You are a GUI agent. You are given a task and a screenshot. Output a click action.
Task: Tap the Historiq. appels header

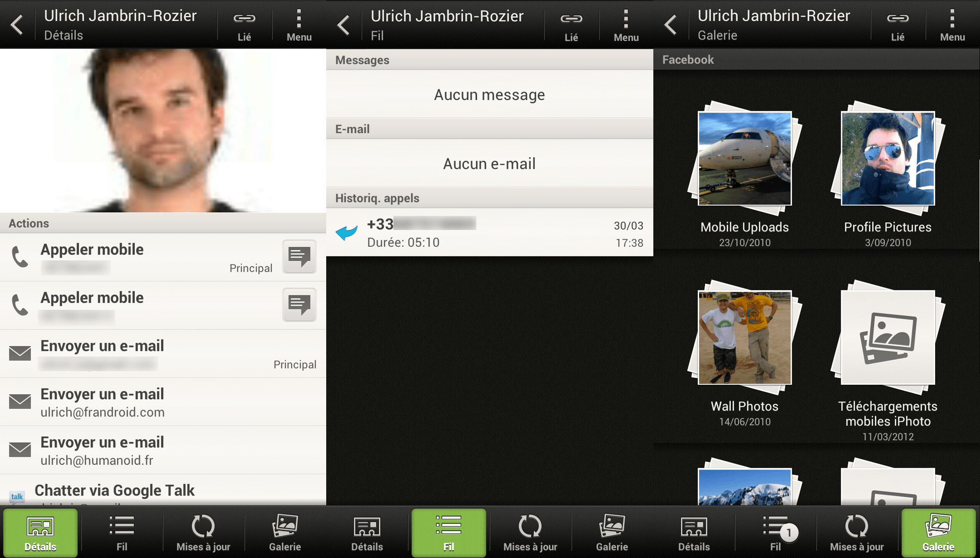tap(490, 198)
